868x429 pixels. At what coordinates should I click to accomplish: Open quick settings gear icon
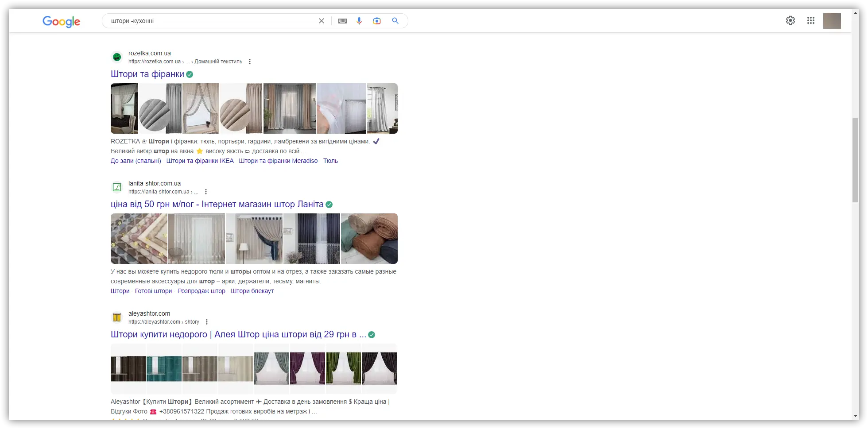pyautogui.click(x=790, y=20)
